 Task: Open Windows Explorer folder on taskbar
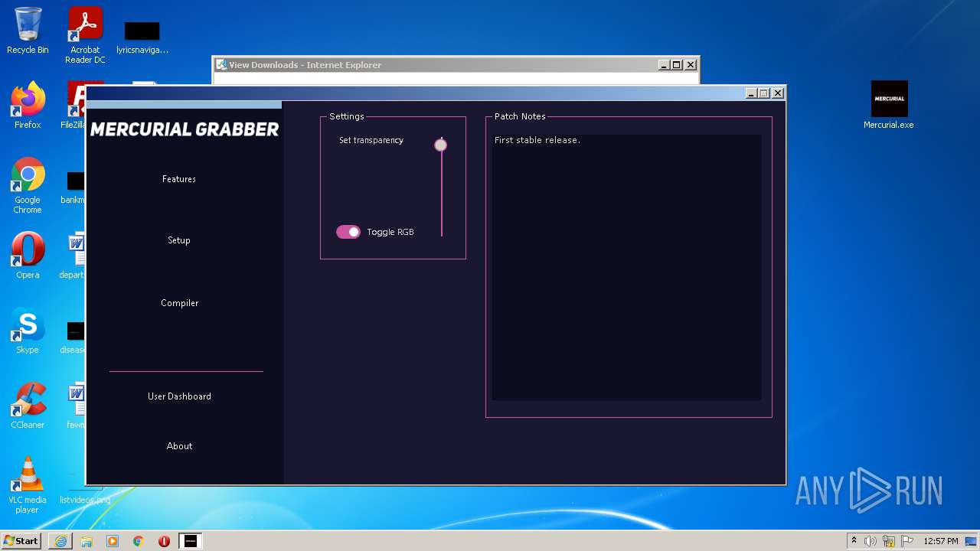(87, 541)
